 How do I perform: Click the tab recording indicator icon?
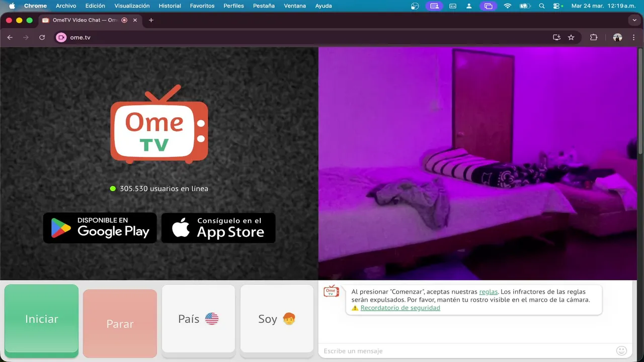pos(124,20)
